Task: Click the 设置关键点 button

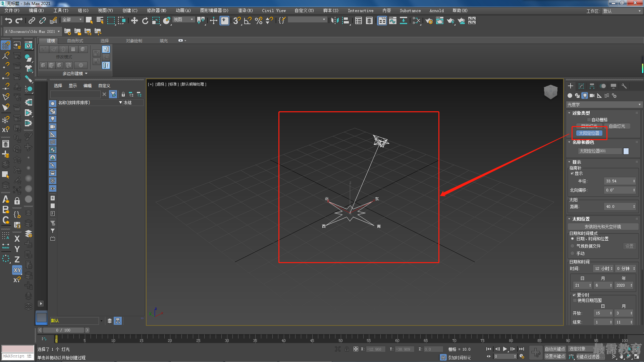Action: (x=555, y=356)
